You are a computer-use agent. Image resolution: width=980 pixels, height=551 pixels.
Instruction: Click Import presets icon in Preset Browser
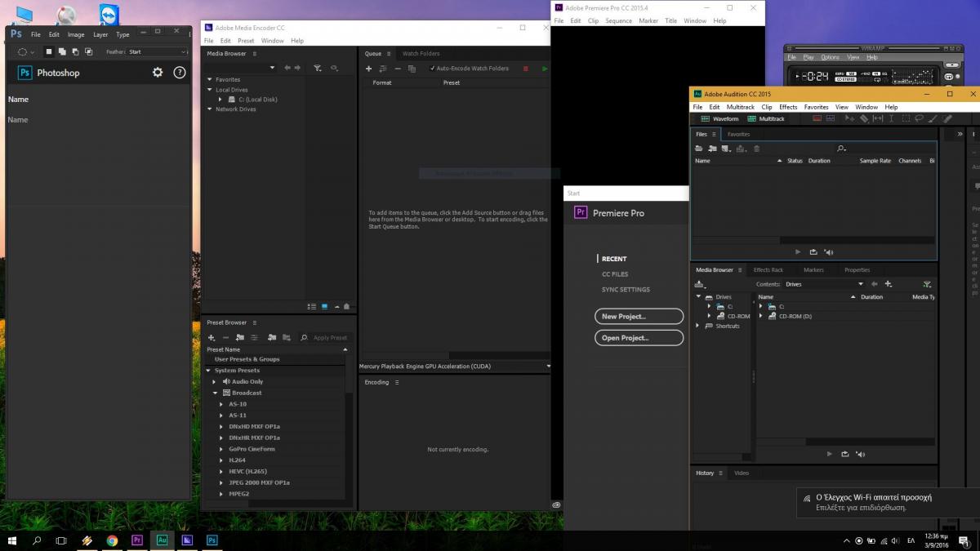[x=273, y=337]
